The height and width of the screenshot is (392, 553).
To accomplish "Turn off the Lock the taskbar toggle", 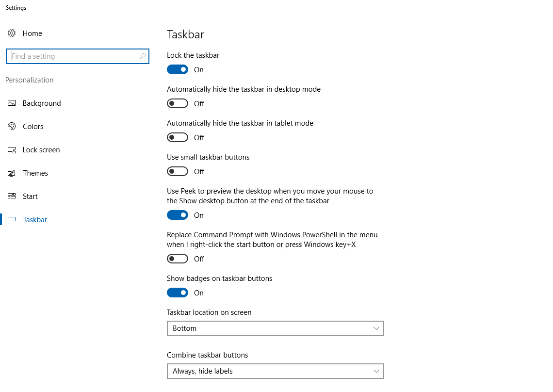I will 178,69.
